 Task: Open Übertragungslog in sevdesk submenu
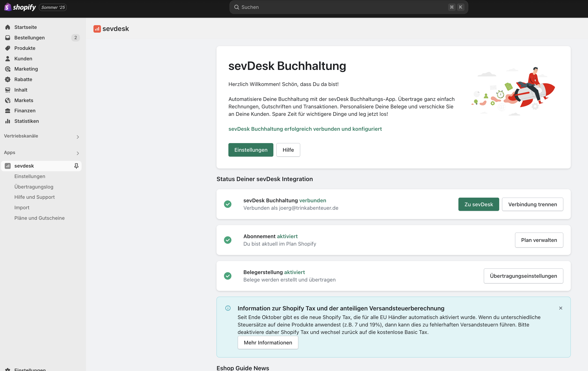pyautogui.click(x=34, y=187)
